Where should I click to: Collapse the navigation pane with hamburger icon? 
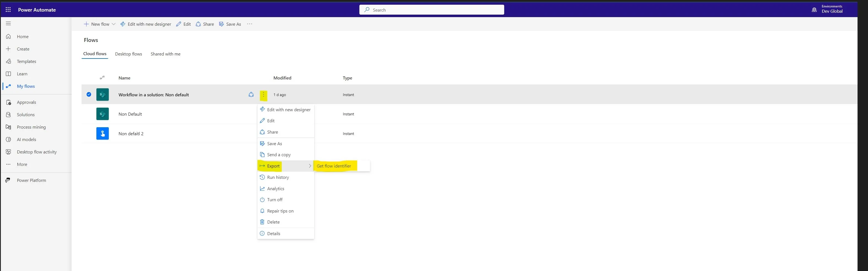[x=8, y=23]
